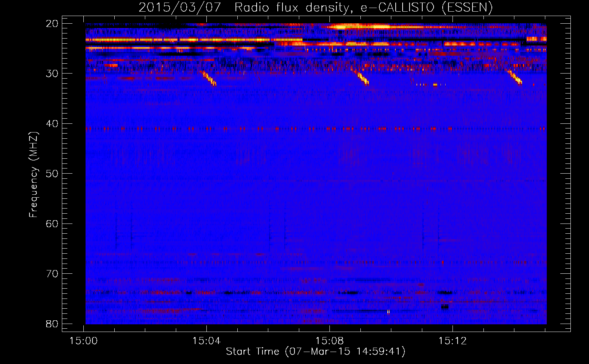589x364 pixels.
Task: Click the drifting radio burst near 15:14
Action: [x=515, y=77]
